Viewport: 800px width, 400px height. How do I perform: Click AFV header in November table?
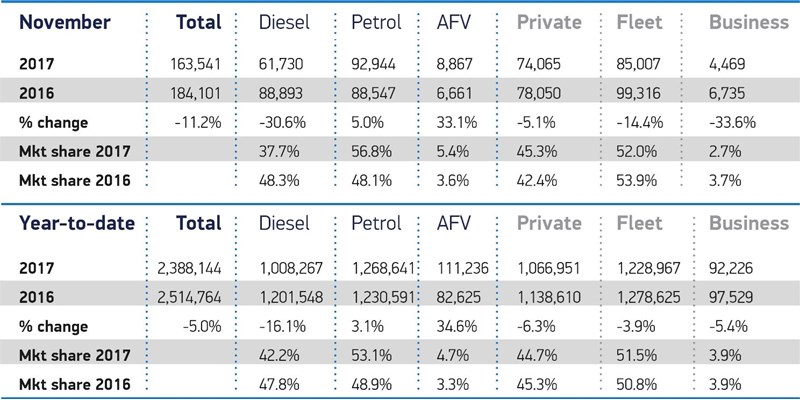[x=461, y=22]
